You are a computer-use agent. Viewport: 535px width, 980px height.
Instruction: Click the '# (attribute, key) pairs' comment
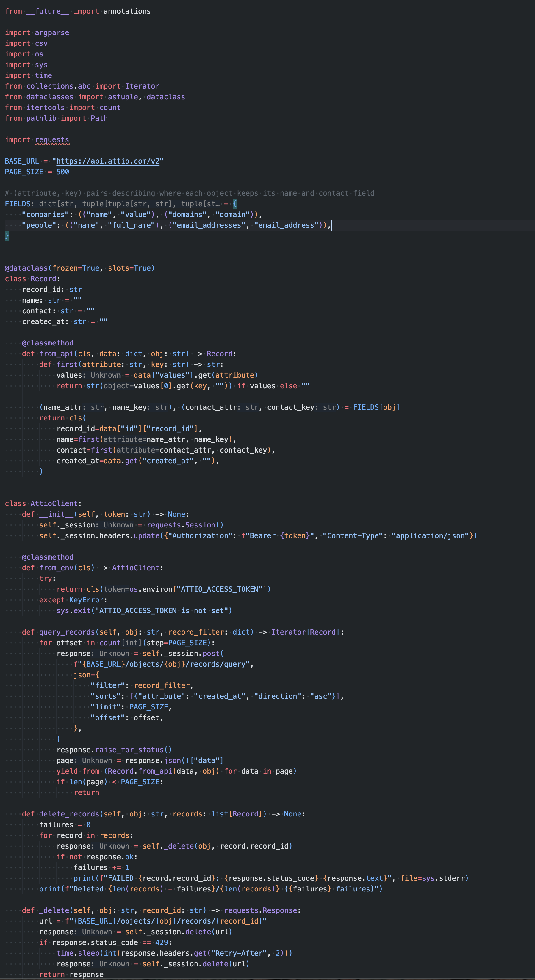(190, 193)
